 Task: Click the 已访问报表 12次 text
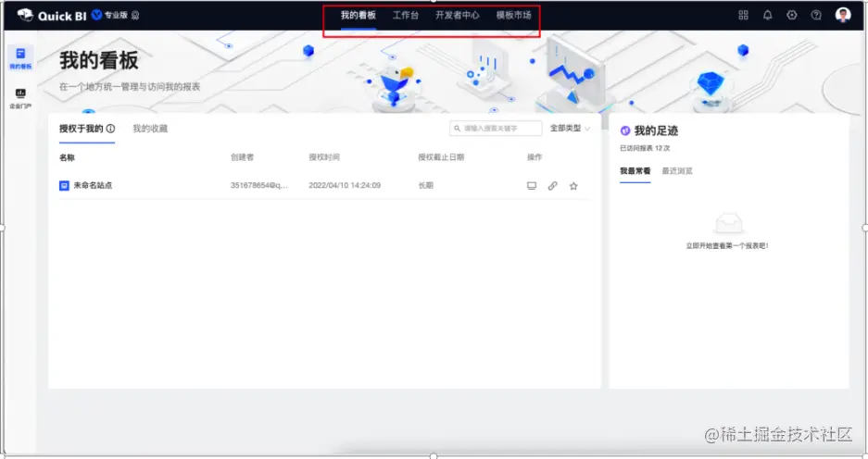(645, 148)
